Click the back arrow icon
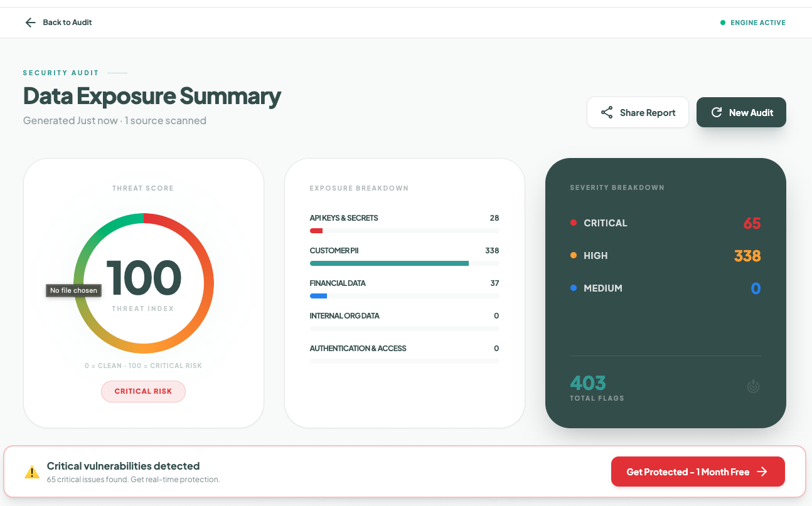This screenshot has height=506, width=812. (30, 23)
